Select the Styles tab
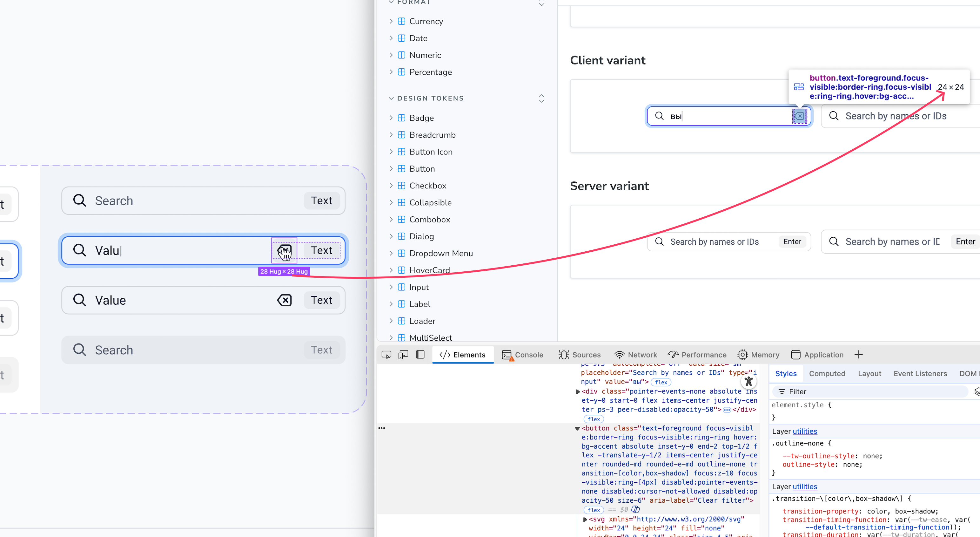Screen dimensions: 980x537 (x=786, y=374)
